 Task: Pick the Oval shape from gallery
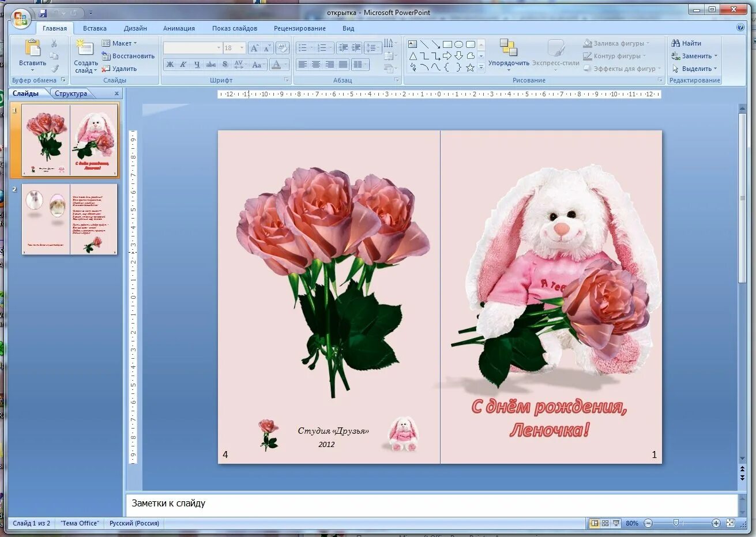(458, 44)
